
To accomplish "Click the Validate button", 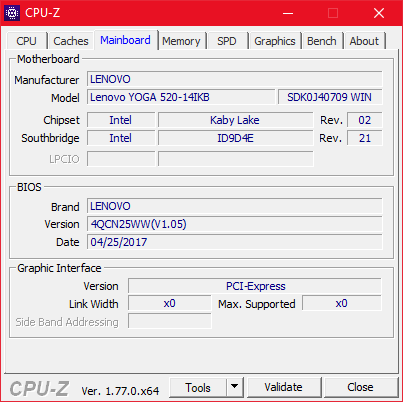I will pos(283,387).
